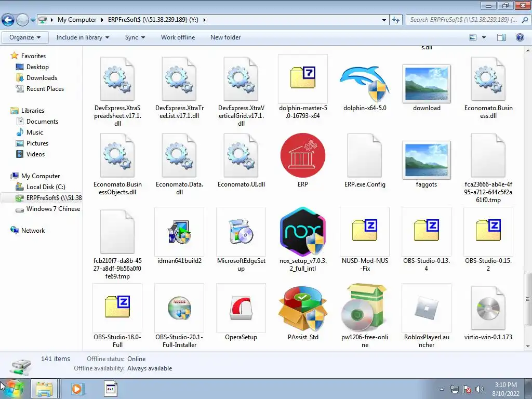Select the nox_setup_v7.0.3.2_full_intl installer

point(303,232)
